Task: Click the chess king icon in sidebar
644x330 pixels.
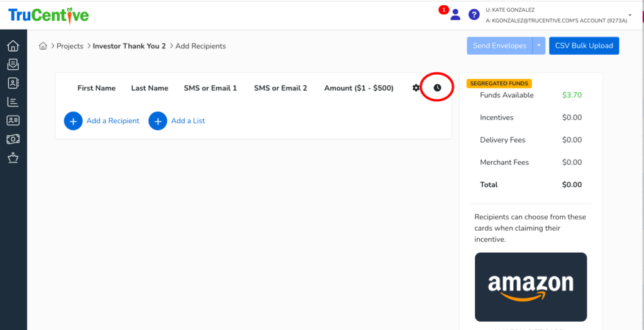Action: click(x=13, y=158)
